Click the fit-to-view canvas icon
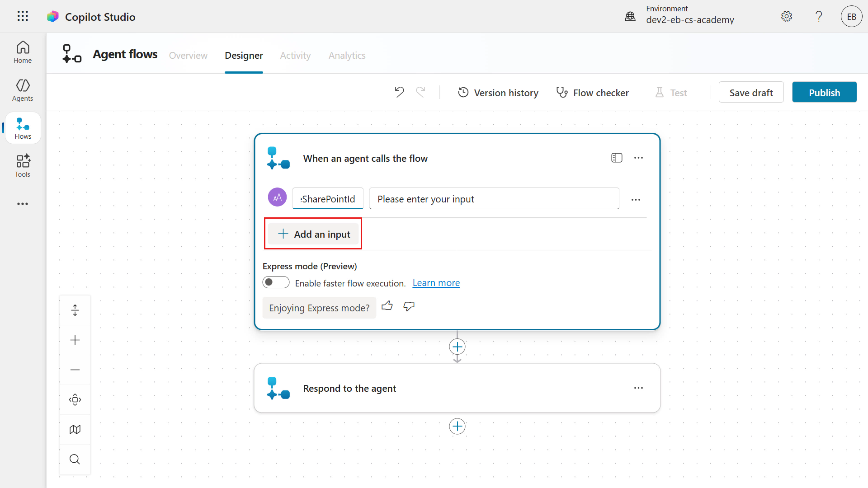868x488 pixels. click(75, 399)
